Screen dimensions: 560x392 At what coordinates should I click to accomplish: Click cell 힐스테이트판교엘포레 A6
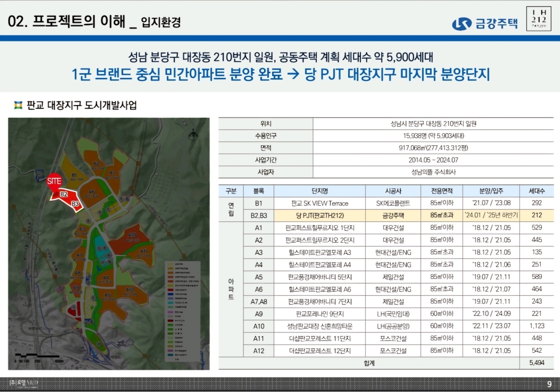point(320,289)
